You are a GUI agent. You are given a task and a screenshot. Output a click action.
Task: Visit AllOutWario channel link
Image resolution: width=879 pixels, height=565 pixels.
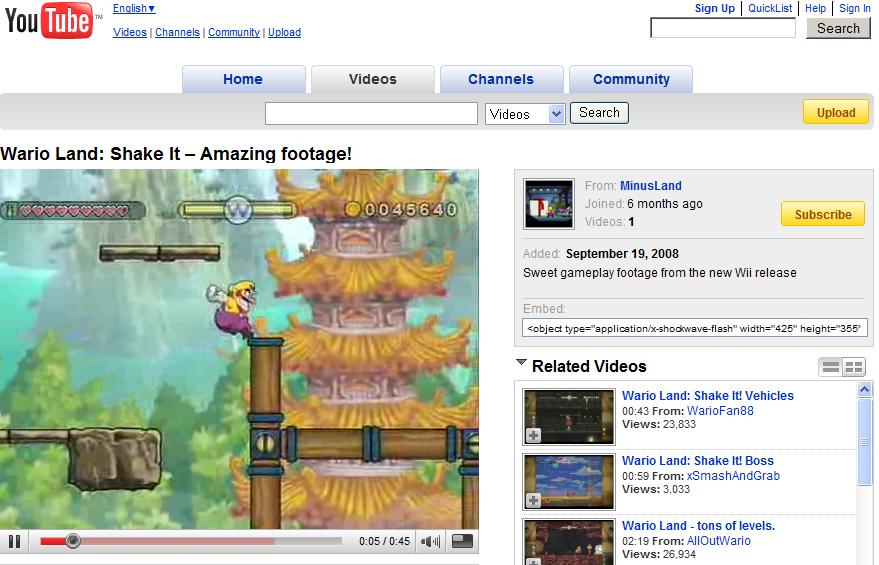[718, 541]
